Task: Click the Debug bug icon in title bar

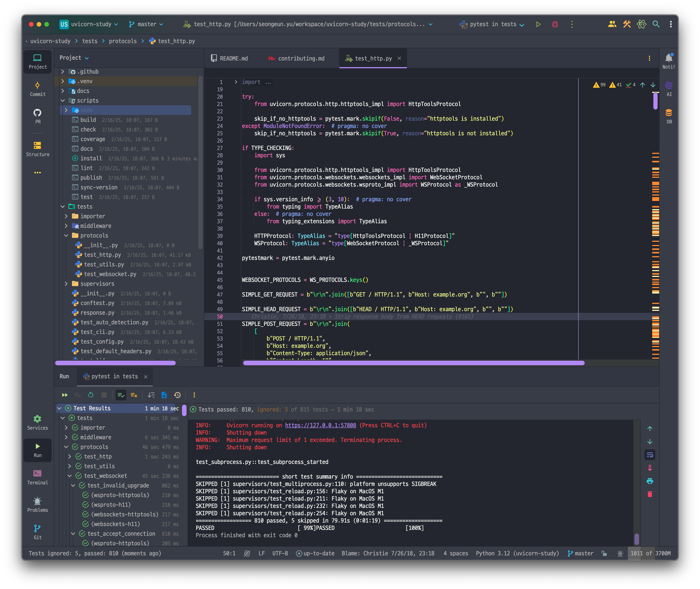Action: (x=555, y=24)
